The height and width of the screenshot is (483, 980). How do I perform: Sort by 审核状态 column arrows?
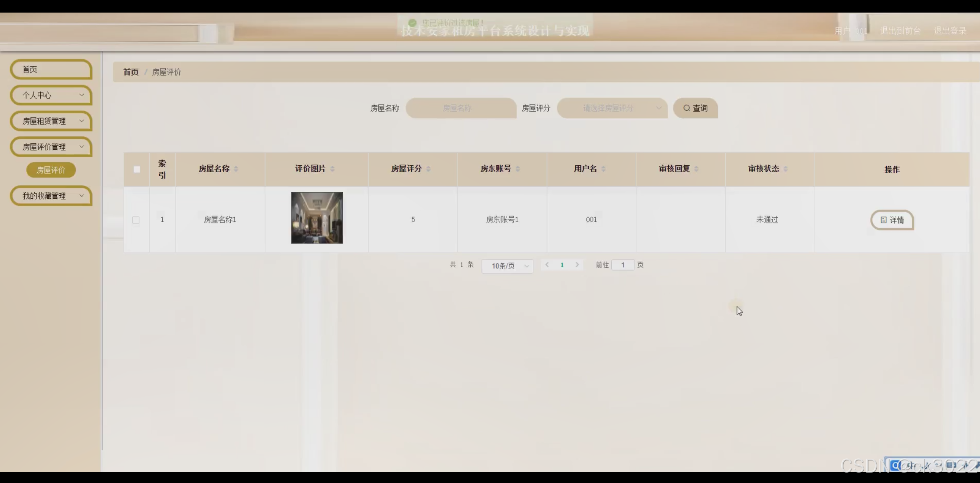click(786, 169)
